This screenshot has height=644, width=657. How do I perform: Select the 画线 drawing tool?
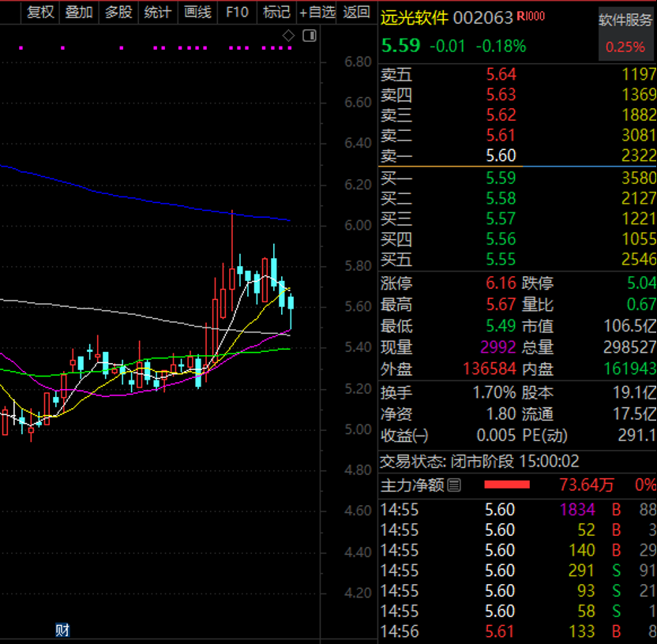[197, 12]
